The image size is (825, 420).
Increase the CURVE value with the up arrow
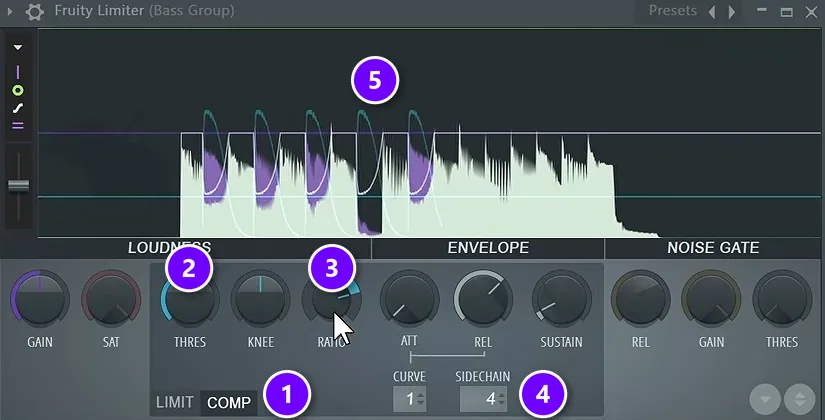420,395
